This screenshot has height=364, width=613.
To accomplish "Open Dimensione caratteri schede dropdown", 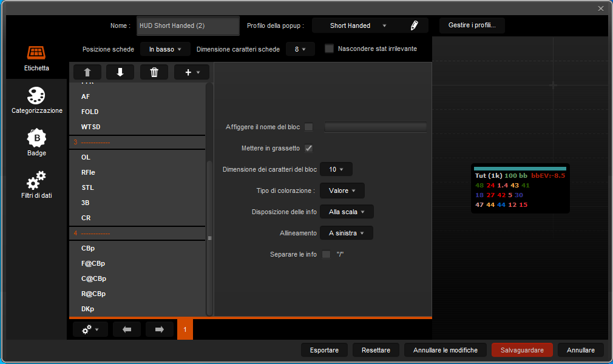I will [300, 49].
